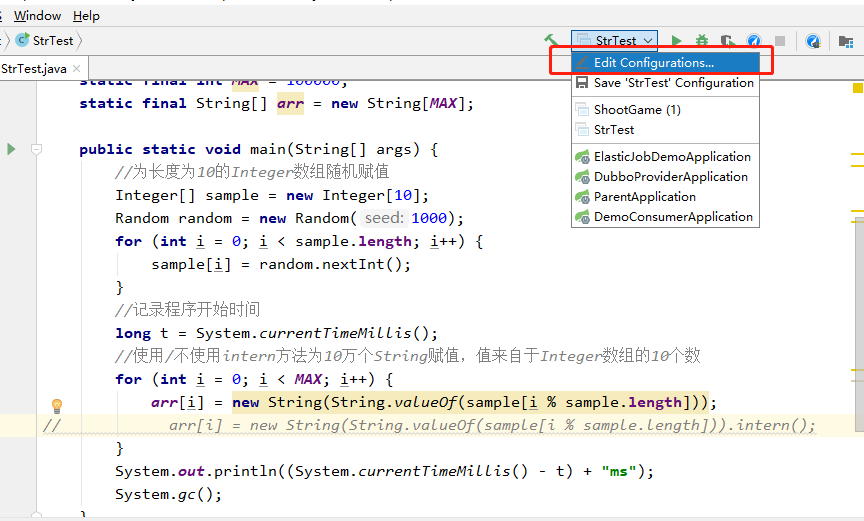This screenshot has height=521, width=864.
Task: Select StrTest in the configuration list
Action: point(666,130)
